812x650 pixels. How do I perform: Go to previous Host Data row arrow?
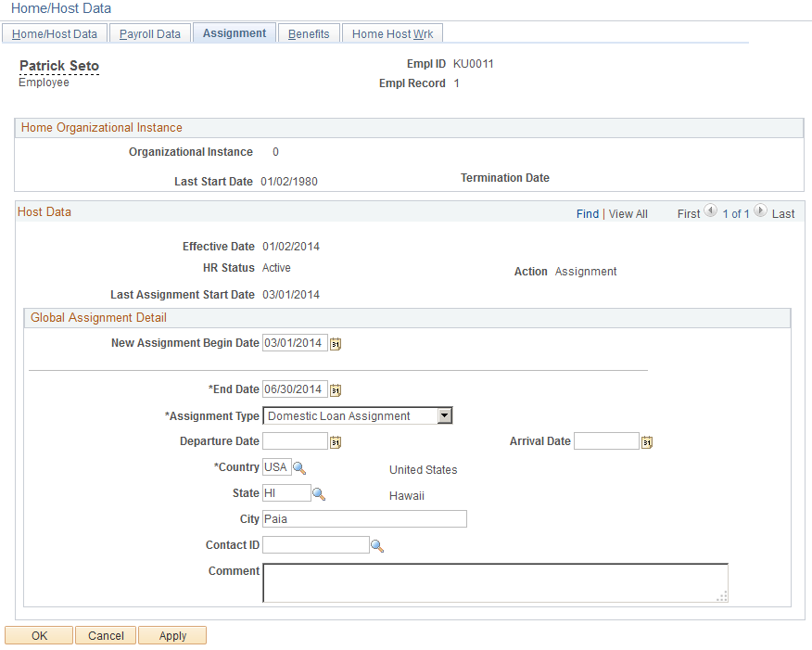[x=711, y=210]
